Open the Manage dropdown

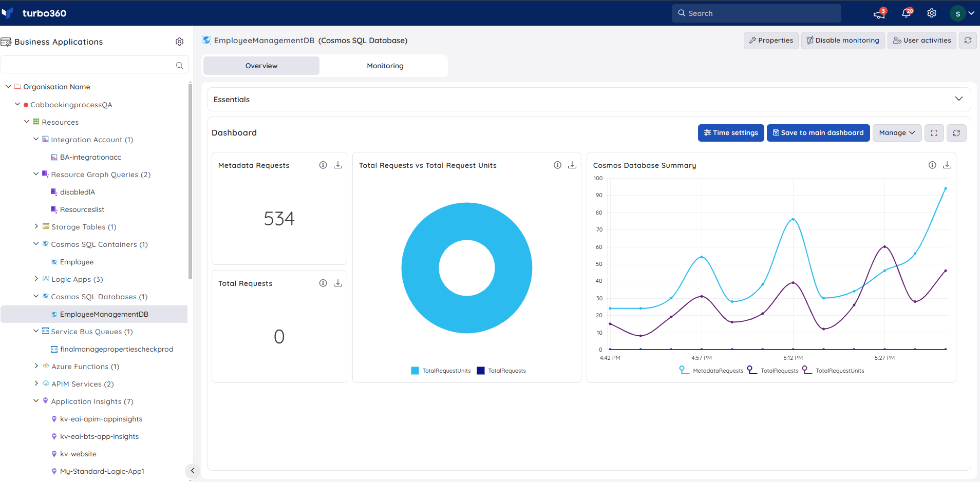[897, 133]
